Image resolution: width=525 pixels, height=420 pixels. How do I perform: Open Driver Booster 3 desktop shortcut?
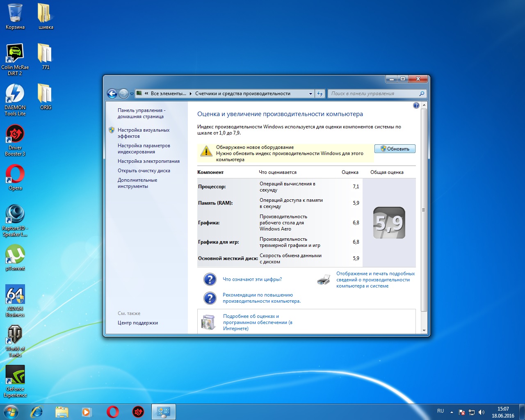(15, 135)
